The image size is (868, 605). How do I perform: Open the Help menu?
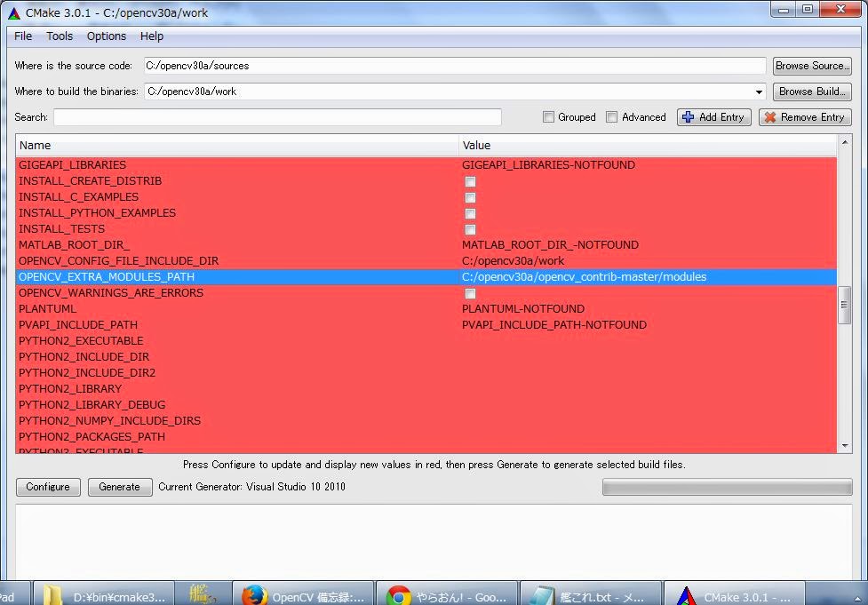coord(151,36)
